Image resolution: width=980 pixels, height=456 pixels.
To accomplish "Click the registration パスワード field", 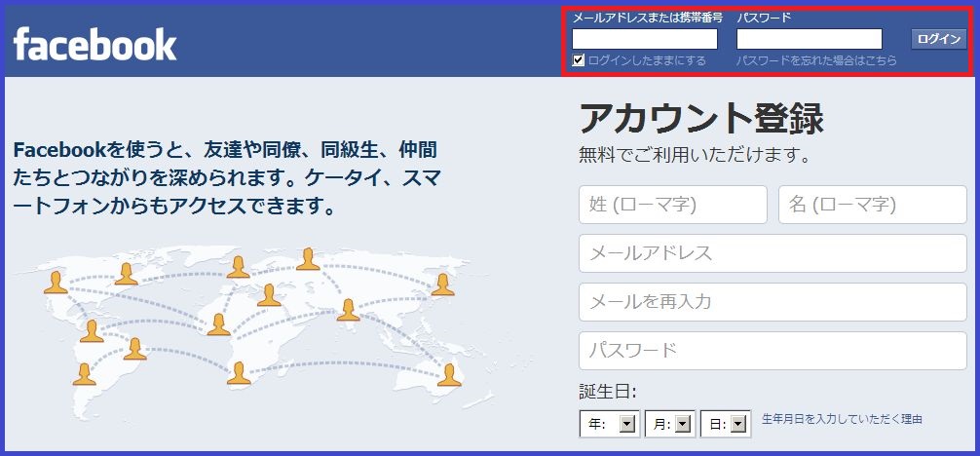I will pyautogui.click(x=773, y=351).
